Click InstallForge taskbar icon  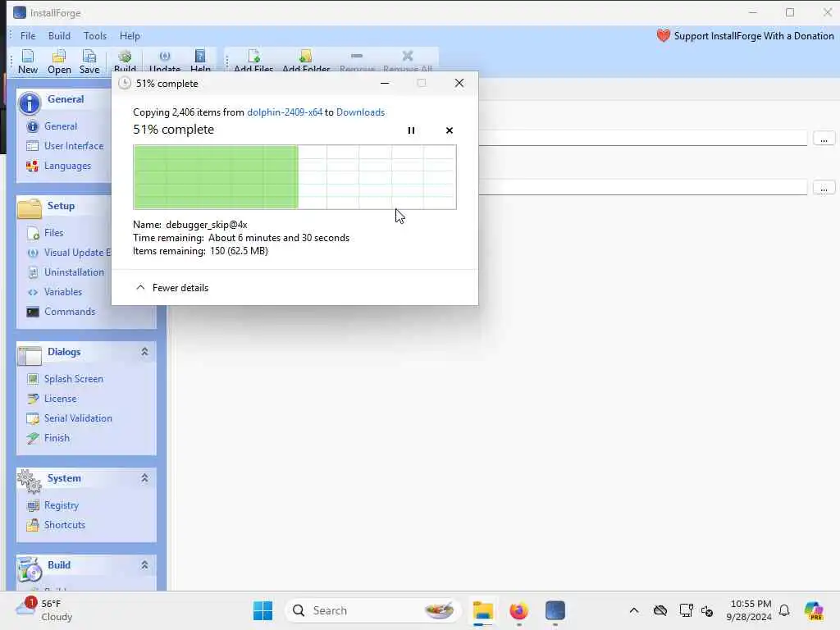click(x=555, y=610)
